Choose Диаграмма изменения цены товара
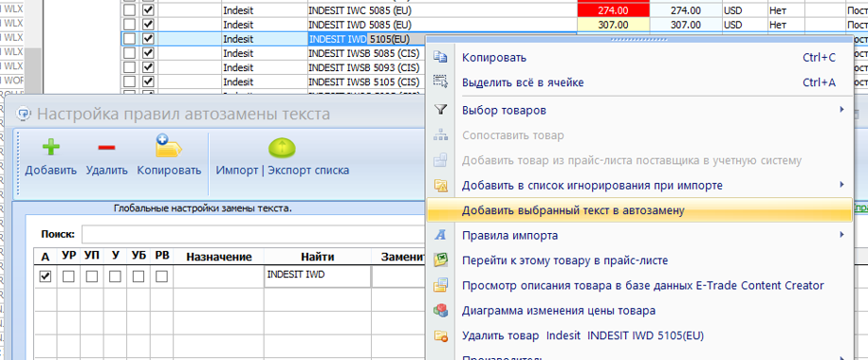The image size is (868, 360). pos(639,310)
